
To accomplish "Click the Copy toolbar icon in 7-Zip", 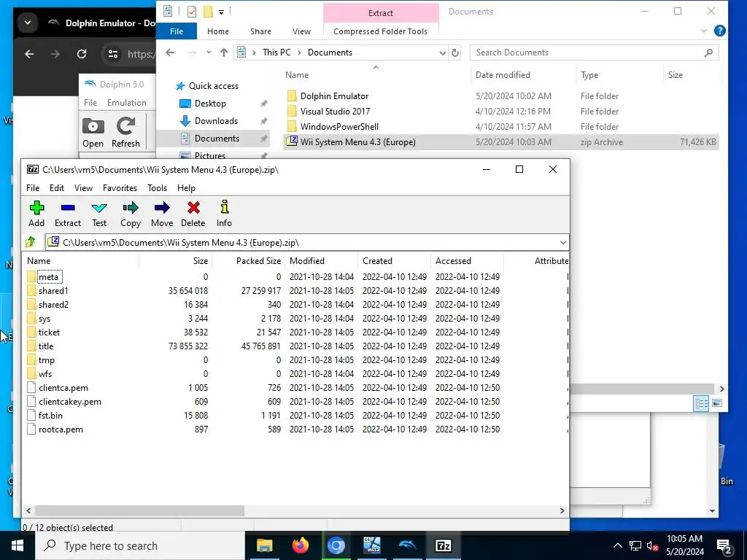I will click(x=130, y=214).
